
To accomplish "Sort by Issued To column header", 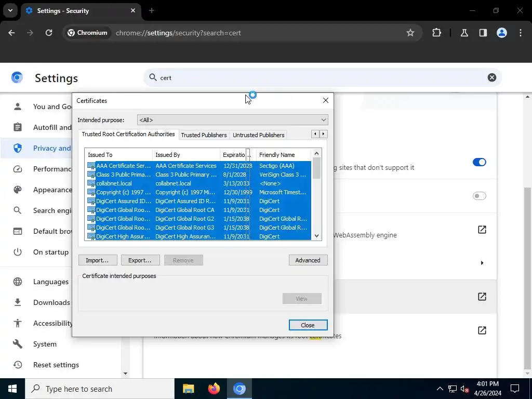I will click(x=118, y=155).
